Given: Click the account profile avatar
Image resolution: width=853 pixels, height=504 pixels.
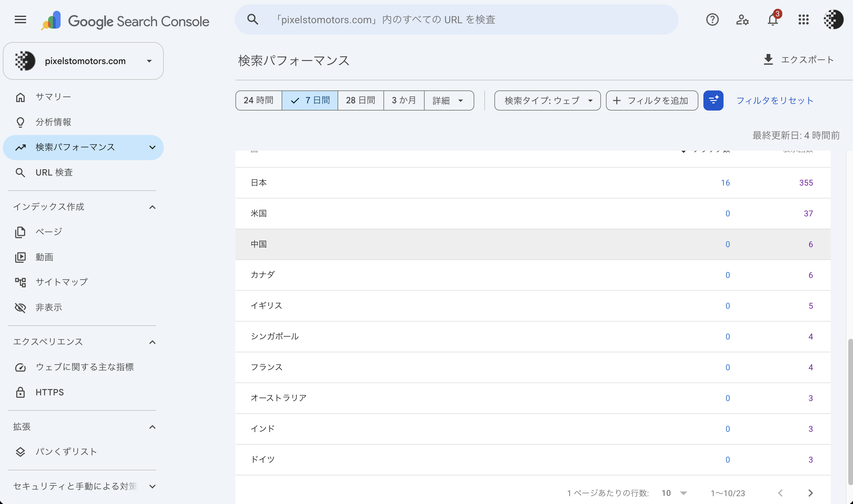Looking at the screenshot, I should (x=834, y=20).
